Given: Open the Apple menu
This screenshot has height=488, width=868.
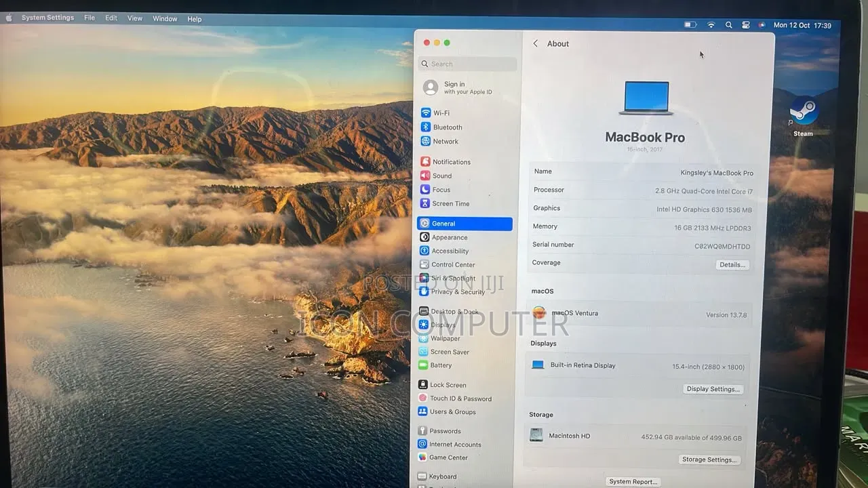Looking at the screenshot, I should click(x=9, y=18).
